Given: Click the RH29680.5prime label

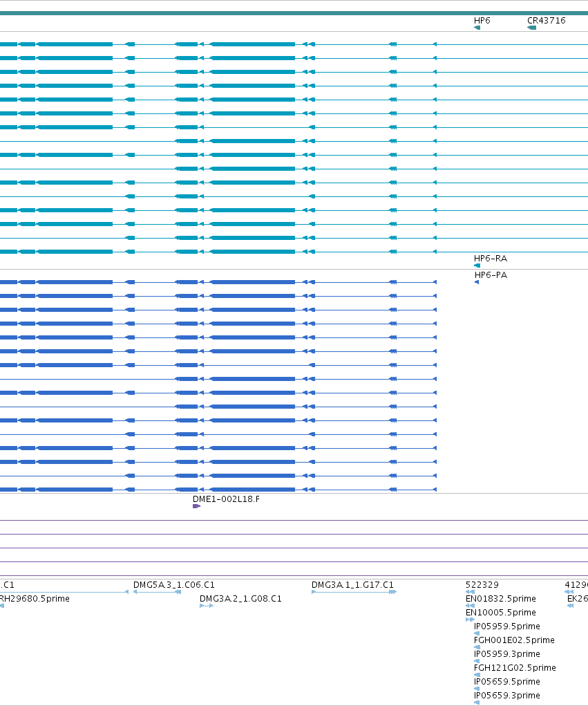Looking at the screenshot, I should pos(35,599).
